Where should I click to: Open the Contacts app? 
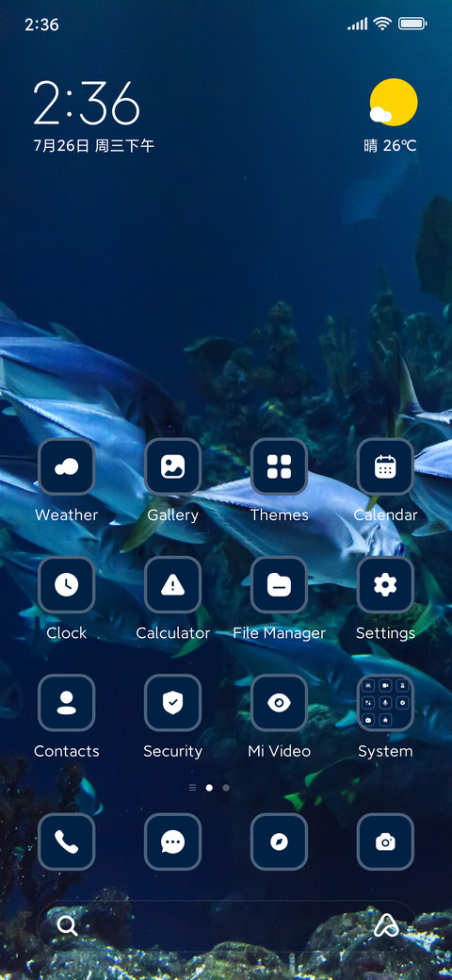point(66,703)
